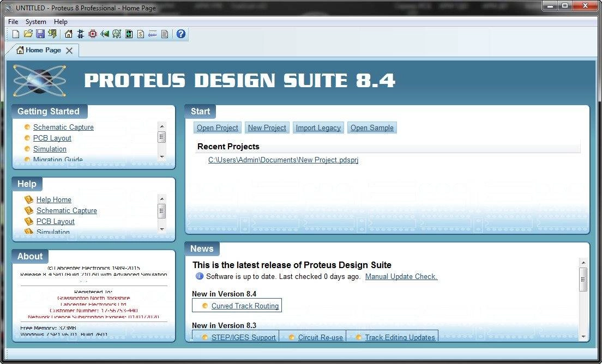The width and height of the screenshot is (602, 364).
Task: Click the Close Project door icon
Action: click(x=52, y=34)
